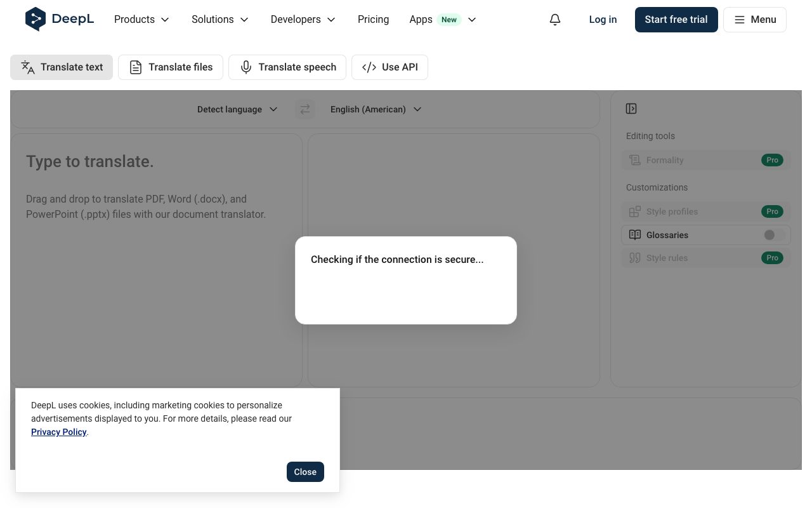Collapse the side panel icon
Image resolution: width=812 pixels, height=508 pixels.
[x=631, y=109]
